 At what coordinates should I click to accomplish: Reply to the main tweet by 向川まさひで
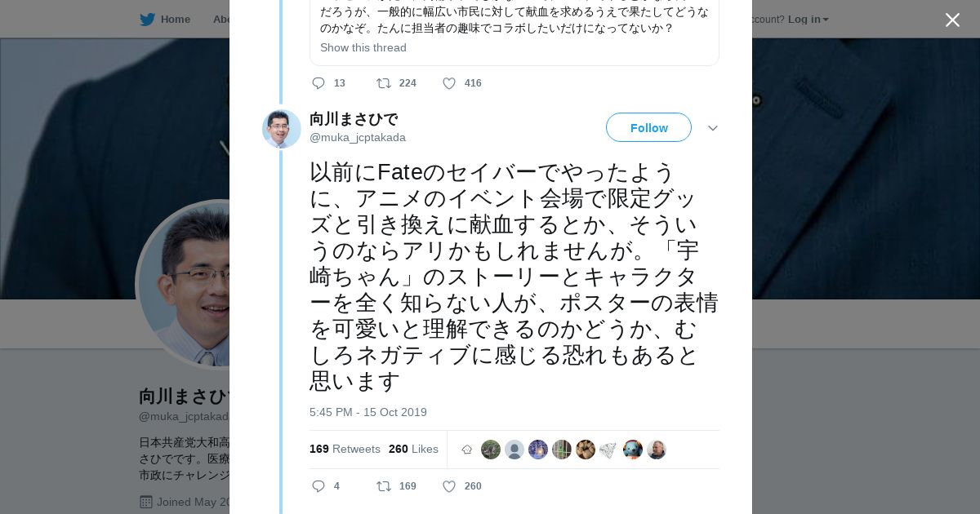pyautogui.click(x=318, y=486)
